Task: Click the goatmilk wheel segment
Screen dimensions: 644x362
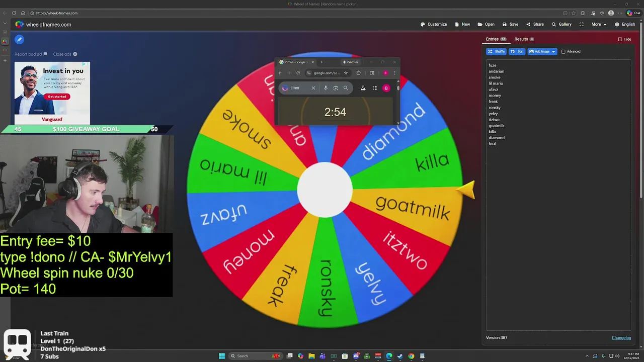Action: 413,207
